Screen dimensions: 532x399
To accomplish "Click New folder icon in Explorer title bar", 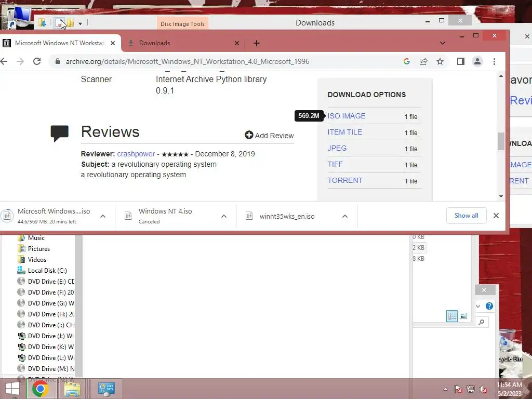I will (x=71, y=23).
